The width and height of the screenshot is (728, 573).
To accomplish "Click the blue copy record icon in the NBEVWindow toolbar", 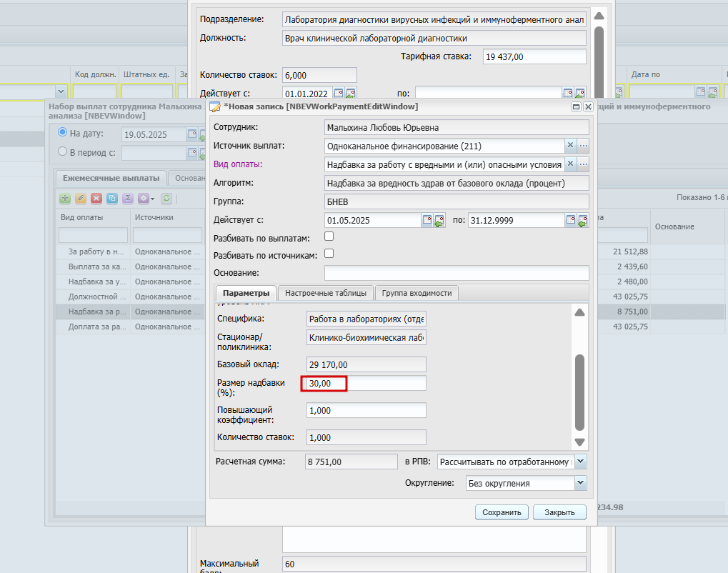I will pyautogui.click(x=112, y=199).
